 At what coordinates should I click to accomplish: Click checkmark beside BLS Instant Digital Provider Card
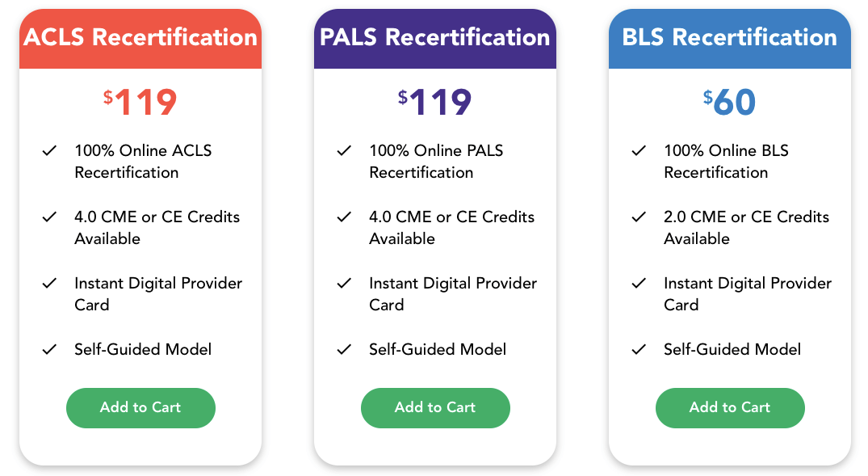coord(639,283)
